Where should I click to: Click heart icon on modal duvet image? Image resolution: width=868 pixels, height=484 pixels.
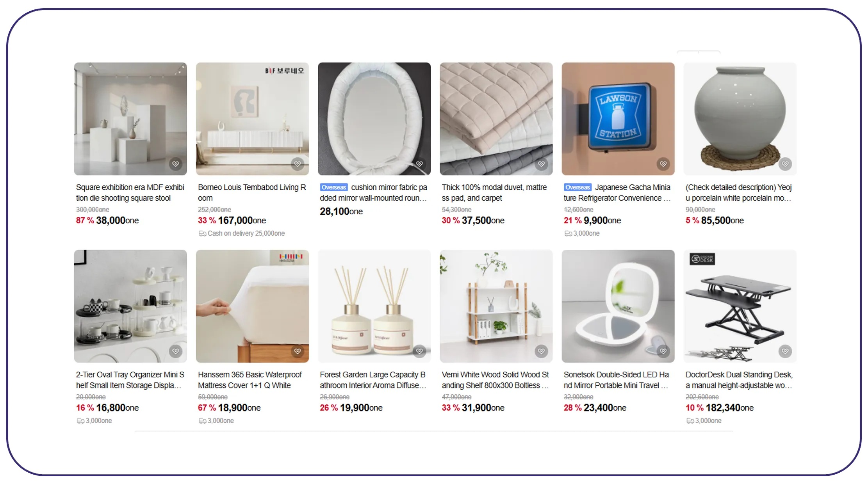point(541,164)
